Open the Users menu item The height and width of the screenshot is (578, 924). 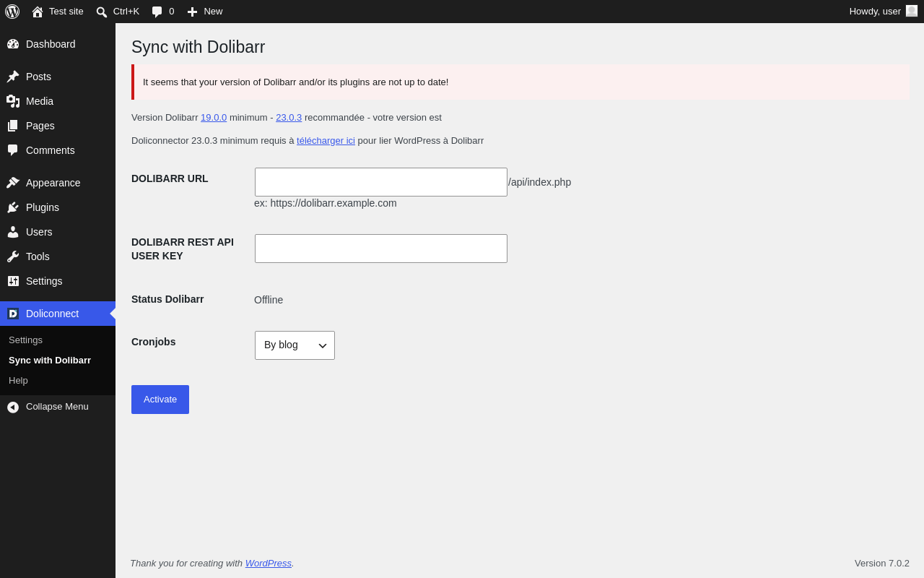click(58, 232)
